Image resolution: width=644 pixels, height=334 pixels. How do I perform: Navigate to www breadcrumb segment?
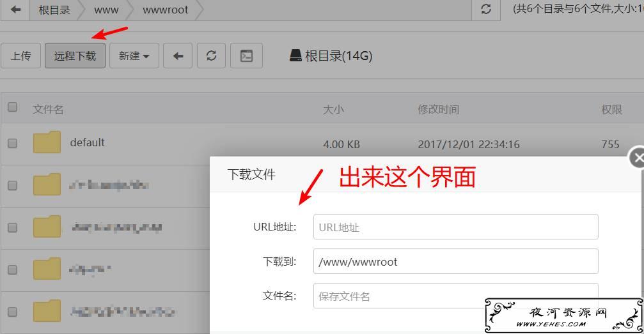click(x=106, y=10)
